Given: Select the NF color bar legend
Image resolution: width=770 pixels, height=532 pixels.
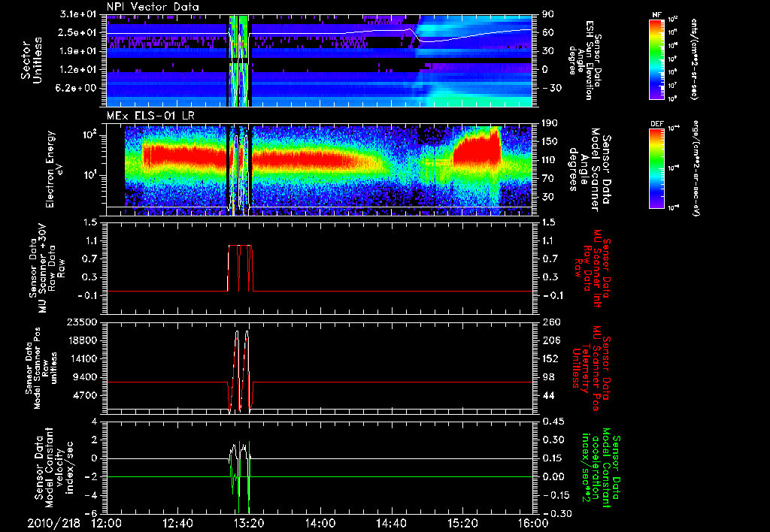Looking at the screenshot, I should pos(657,59).
